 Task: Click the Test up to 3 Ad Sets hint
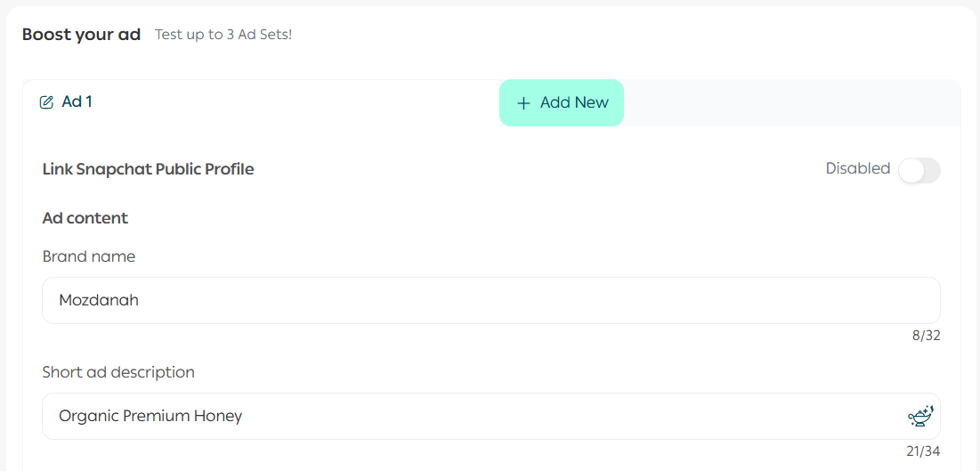(223, 35)
